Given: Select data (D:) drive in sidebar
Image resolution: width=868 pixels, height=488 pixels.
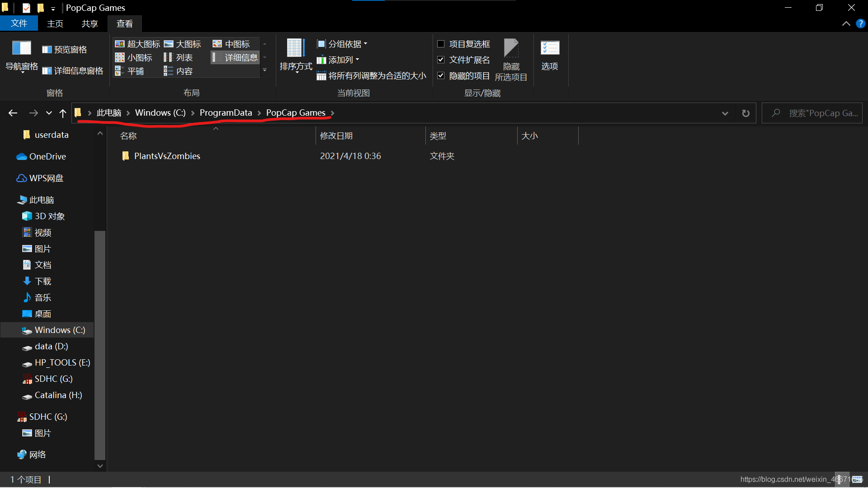Looking at the screenshot, I should [45, 346].
